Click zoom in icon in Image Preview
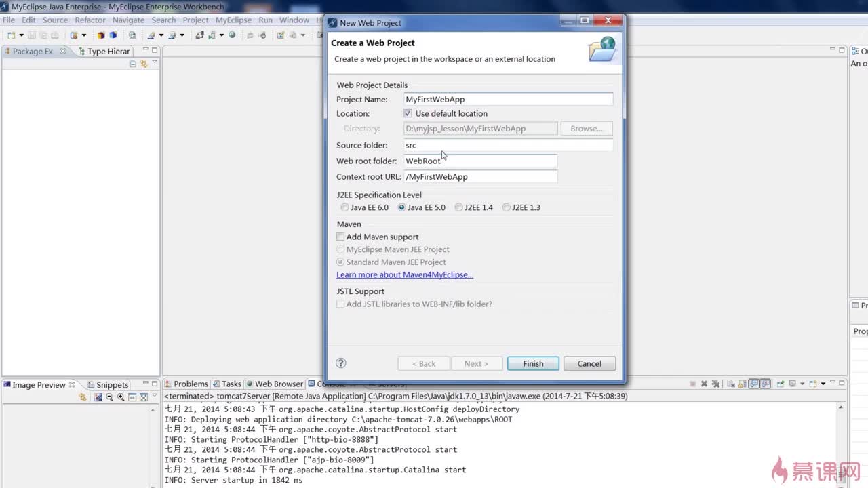Image resolution: width=868 pixels, height=488 pixels. [121, 397]
